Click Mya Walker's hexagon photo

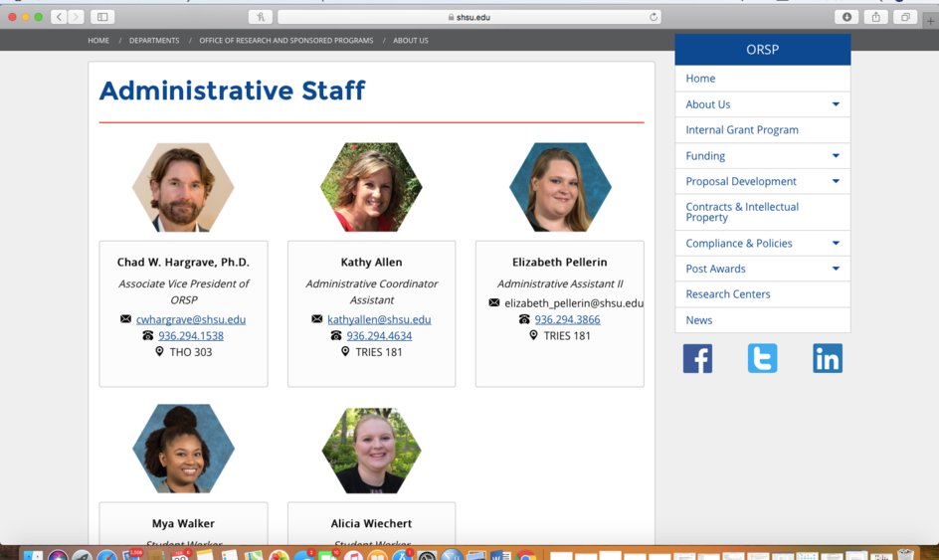coord(183,449)
